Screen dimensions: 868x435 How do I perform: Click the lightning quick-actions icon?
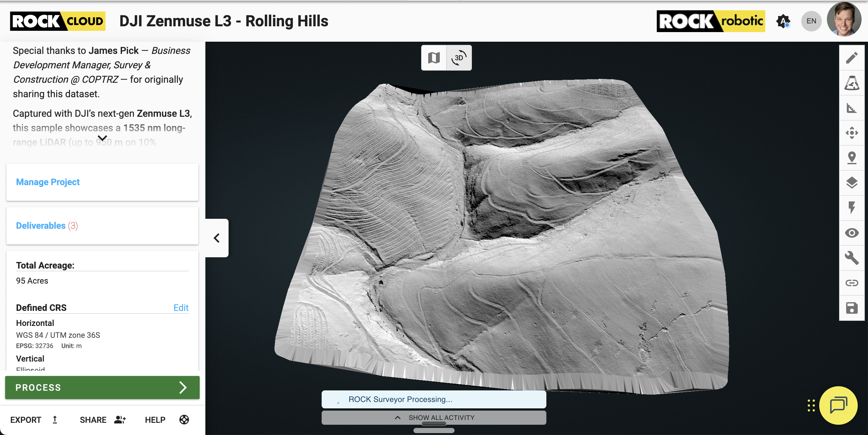click(852, 208)
